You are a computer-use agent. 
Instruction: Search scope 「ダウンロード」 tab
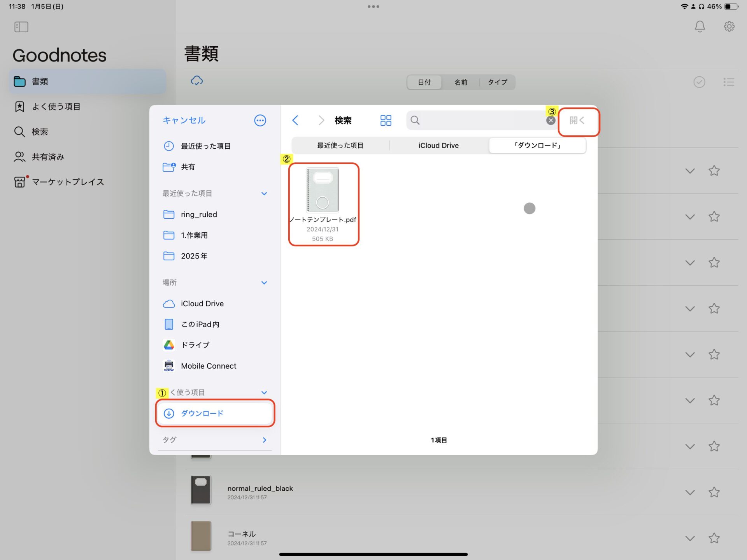[x=537, y=146]
